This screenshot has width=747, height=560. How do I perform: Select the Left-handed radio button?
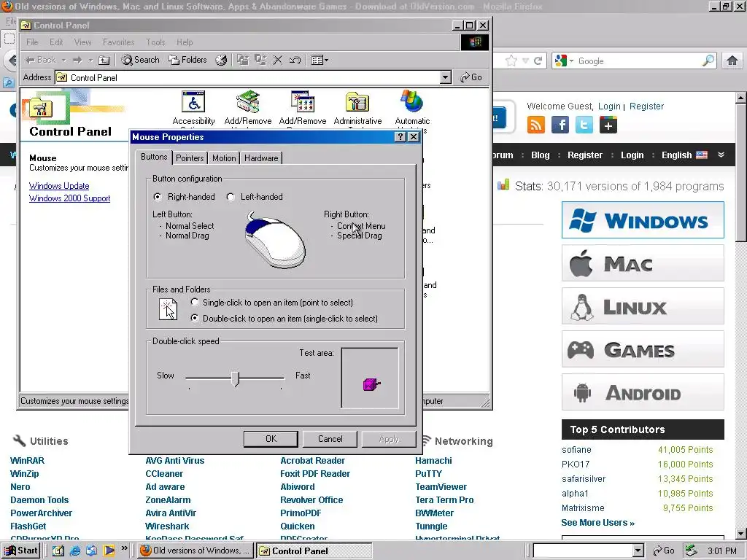click(231, 197)
